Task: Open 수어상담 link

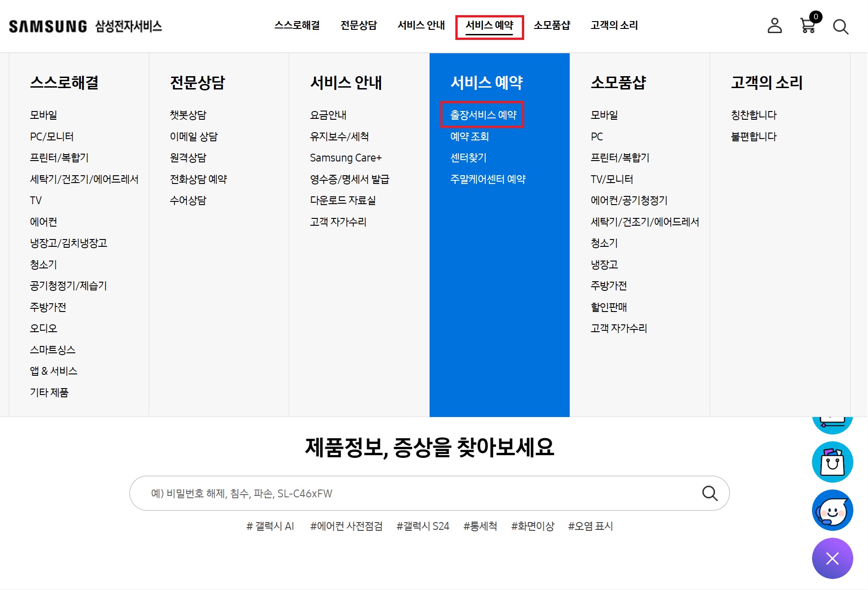Action: point(188,200)
